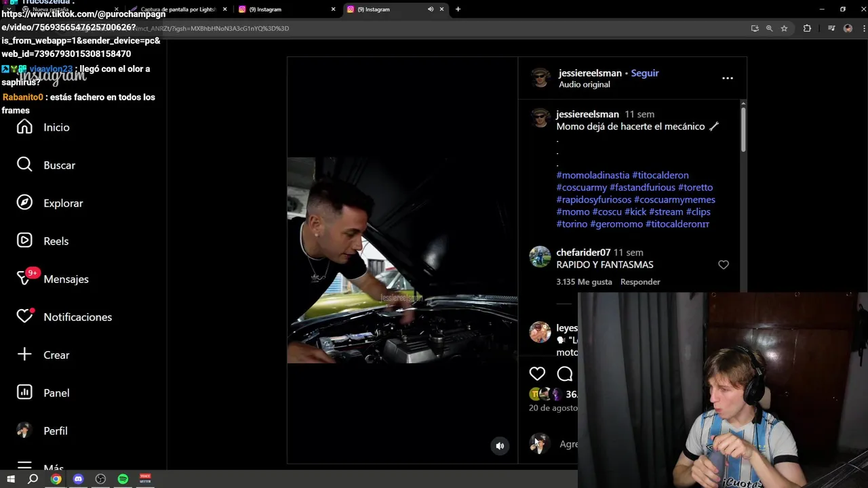The width and height of the screenshot is (868, 488).
Task: Open Voicemeeter from the taskbar
Action: [145, 479]
